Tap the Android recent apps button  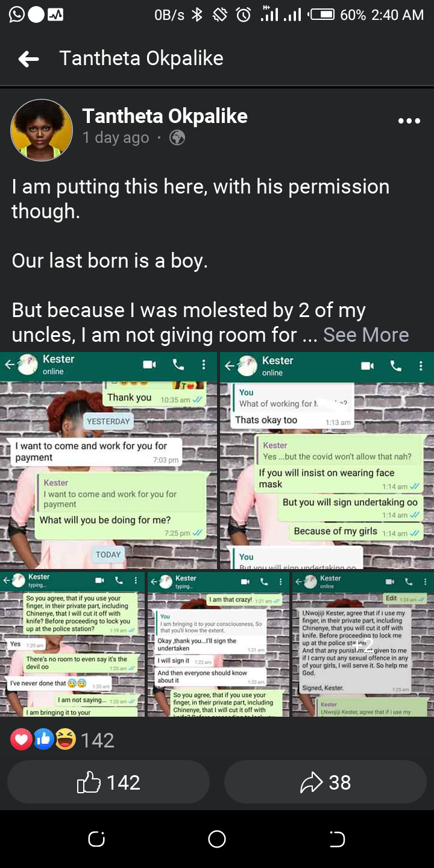96,838
